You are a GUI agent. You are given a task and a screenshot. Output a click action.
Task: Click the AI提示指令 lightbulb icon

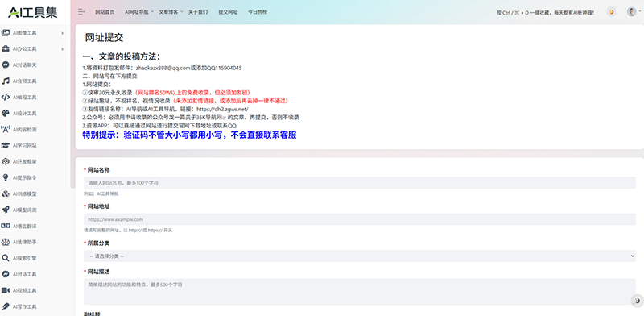click(6, 177)
